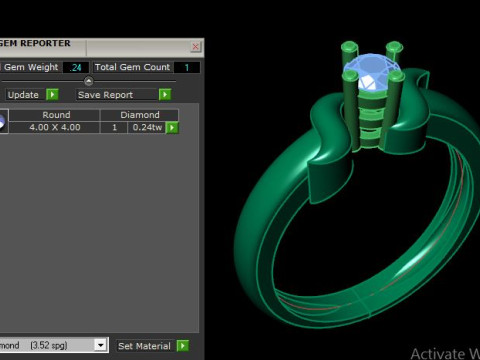Close the Gem Reporter panel
The width and height of the screenshot is (480, 360).
tap(196, 46)
